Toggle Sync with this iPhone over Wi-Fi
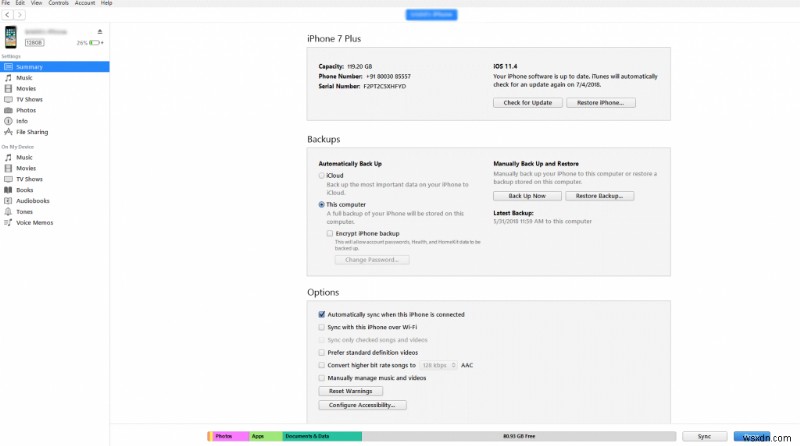The height and width of the screenshot is (446, 800). 321,327
